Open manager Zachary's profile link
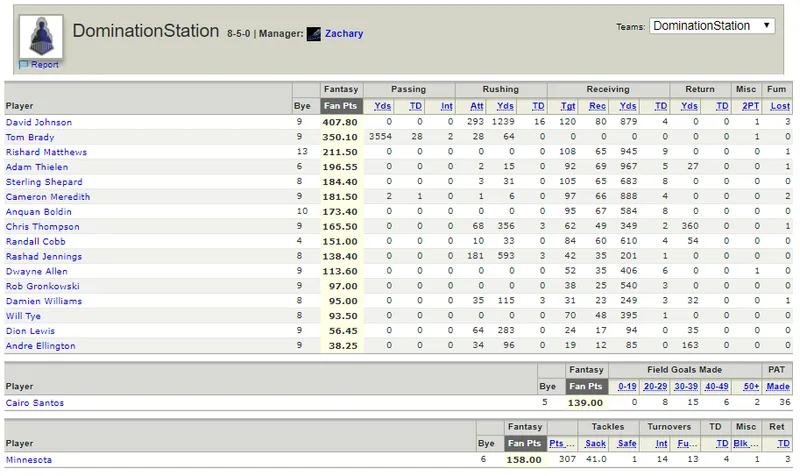 344,34
